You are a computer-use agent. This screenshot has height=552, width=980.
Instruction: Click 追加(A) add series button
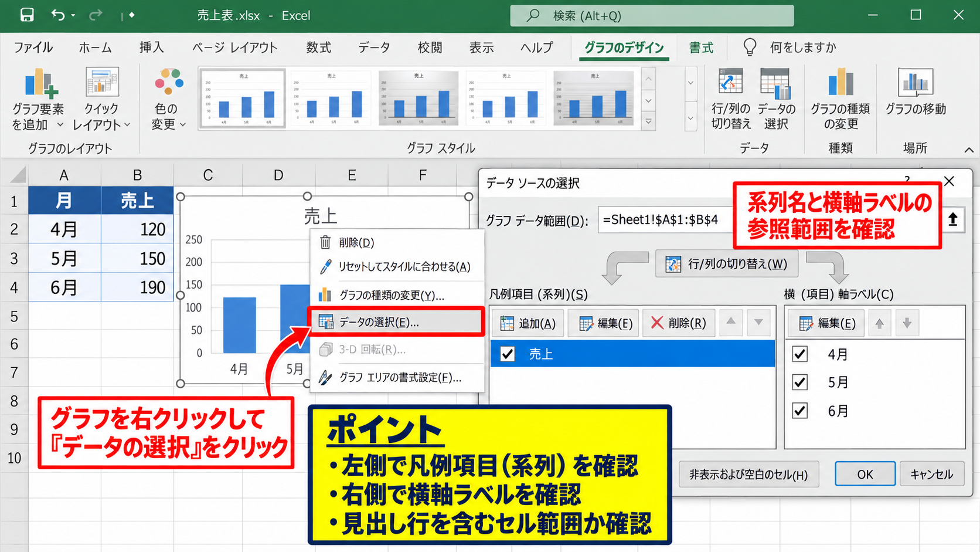528,323
